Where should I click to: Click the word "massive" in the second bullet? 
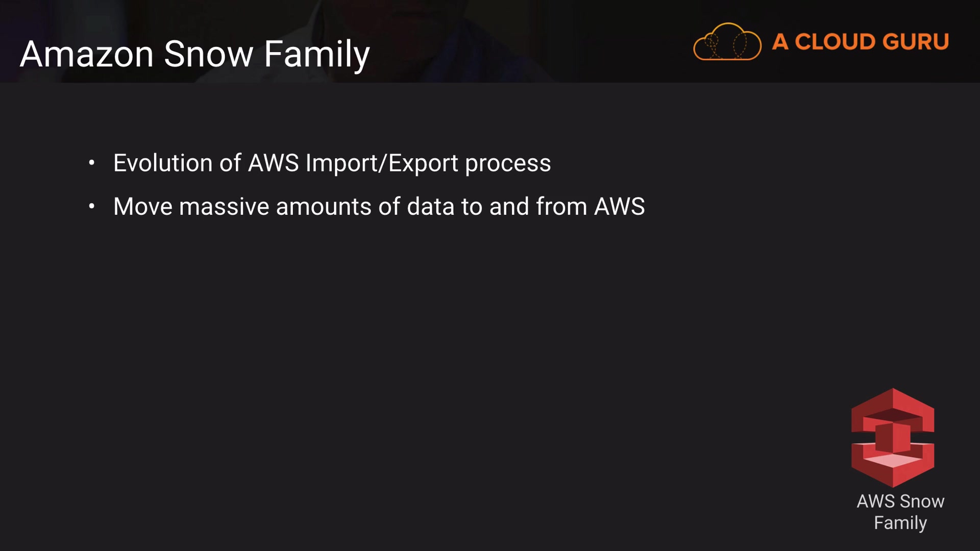click(224, 207)
